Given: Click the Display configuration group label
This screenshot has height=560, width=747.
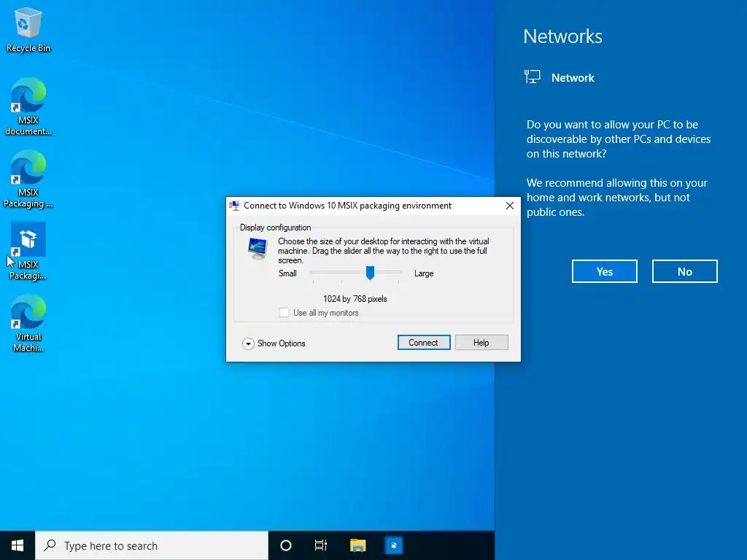Looking at the screenshot, I should (x=275, y=227).
